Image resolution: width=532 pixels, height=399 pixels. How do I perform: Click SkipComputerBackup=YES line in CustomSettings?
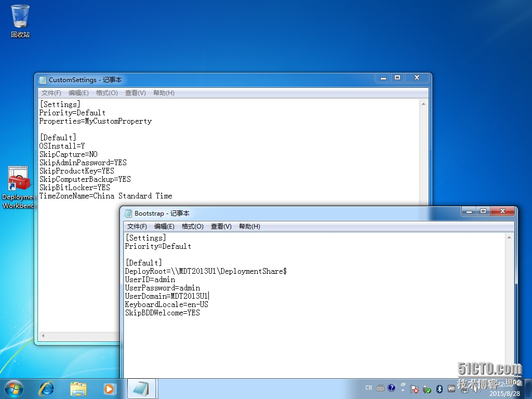[x=85, y=179]
